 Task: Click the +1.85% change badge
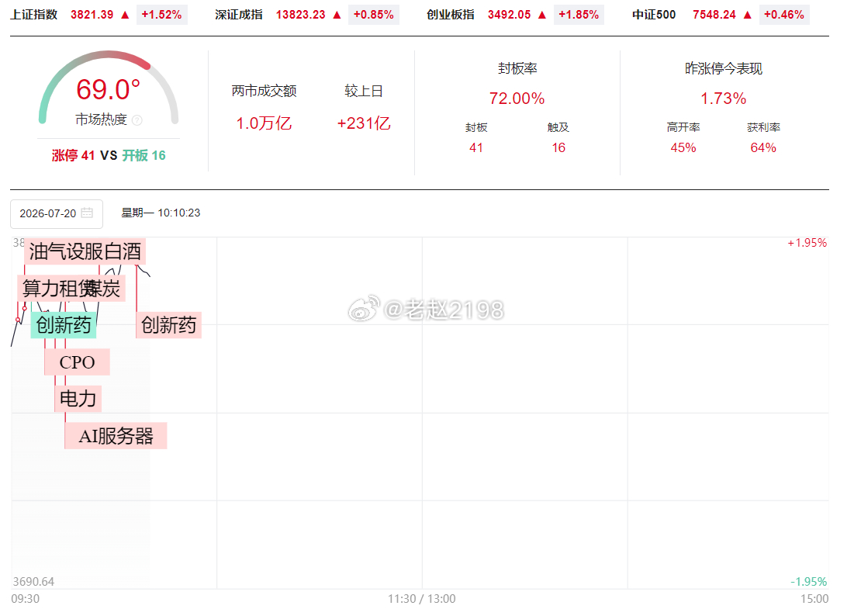tap(579, 15)
